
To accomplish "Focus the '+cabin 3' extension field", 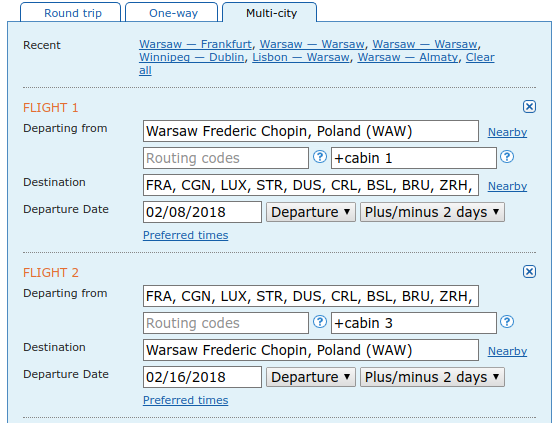I will click(x=414, y=323).
